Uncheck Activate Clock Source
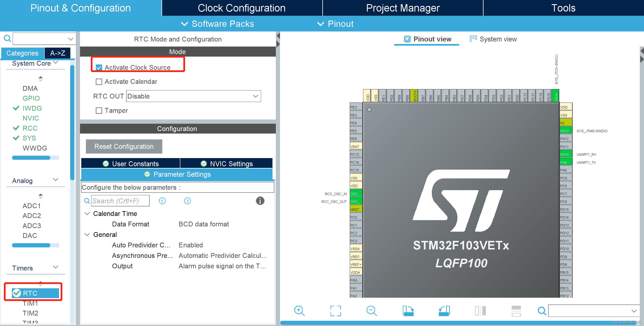The width and height of the screenshot is (644, 326). tap(99, 68)
